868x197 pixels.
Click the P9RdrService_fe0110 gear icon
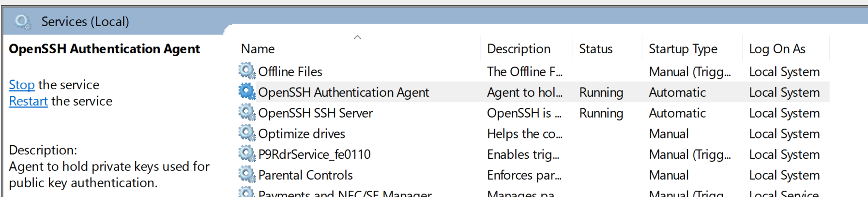247,154
